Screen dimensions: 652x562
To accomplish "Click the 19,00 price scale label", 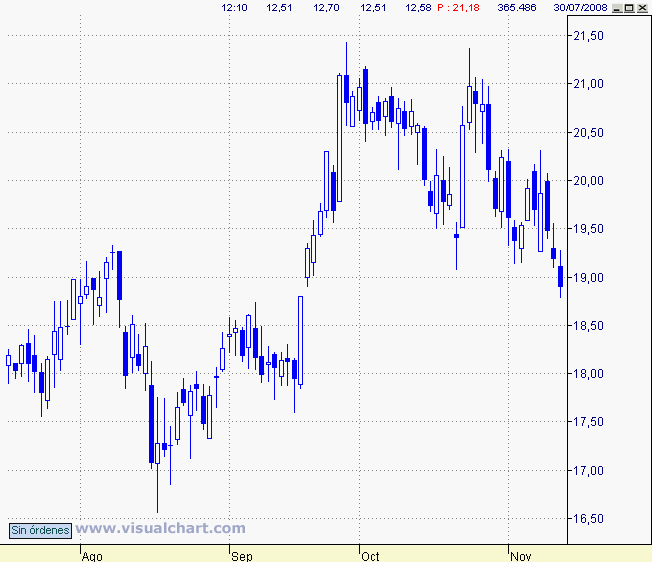I will click(x=588, y=277).
